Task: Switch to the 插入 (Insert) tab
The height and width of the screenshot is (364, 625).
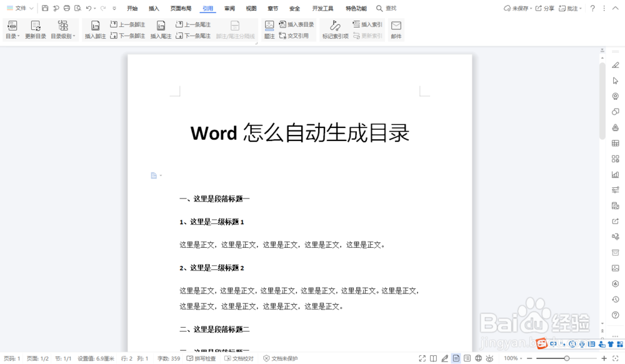Action: pyautogui.click(x=154, y=8)
